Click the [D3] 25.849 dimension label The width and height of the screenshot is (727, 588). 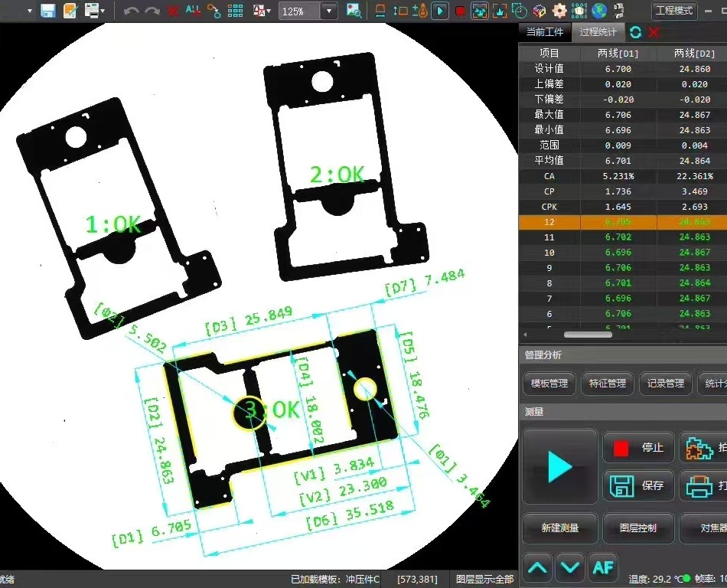tap(249, 321)
